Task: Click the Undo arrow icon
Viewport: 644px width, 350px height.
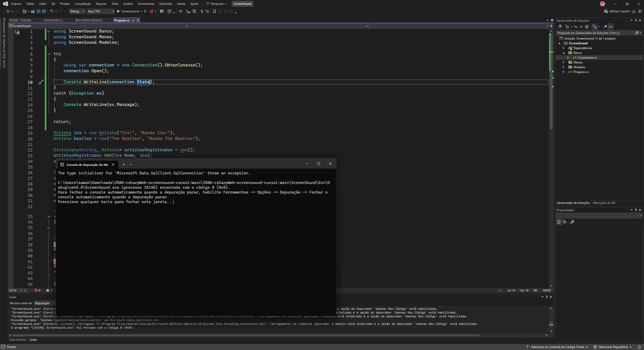Action: click(x=51, y=11)
